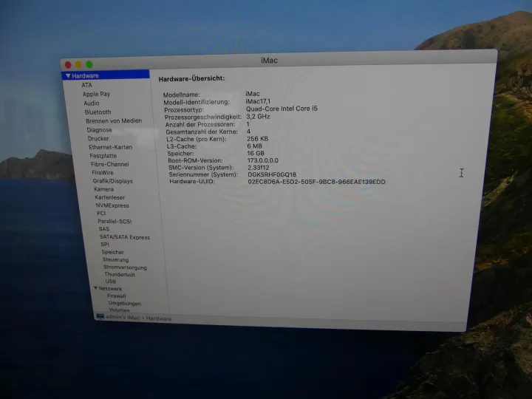Collapse the Netzwerk section triangle
Image resolution: width=532 pixels, height=399 pixels.
pyautogui.click(x=95, y=288)
